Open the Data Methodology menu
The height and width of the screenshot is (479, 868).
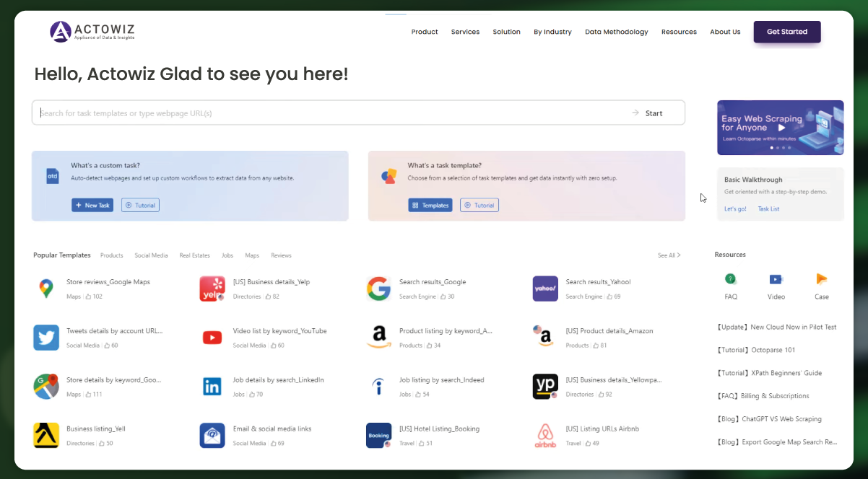pyautogui.click(x=617, y=32)
